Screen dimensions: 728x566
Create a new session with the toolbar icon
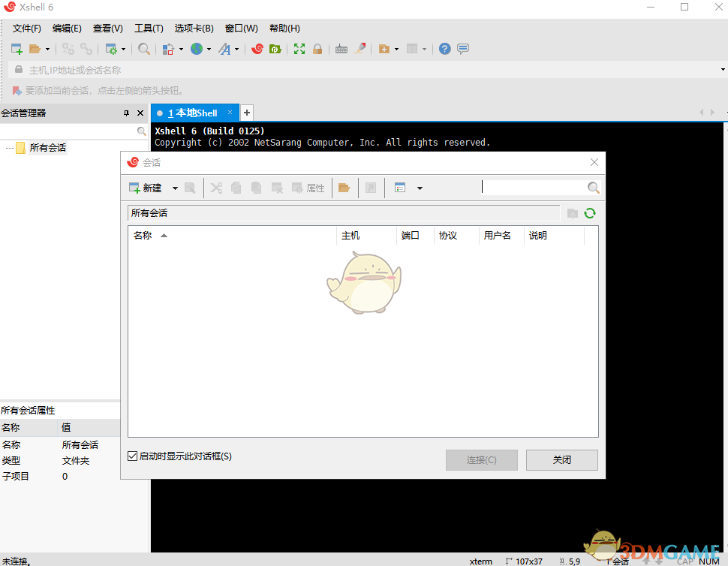tap(15, 48)
